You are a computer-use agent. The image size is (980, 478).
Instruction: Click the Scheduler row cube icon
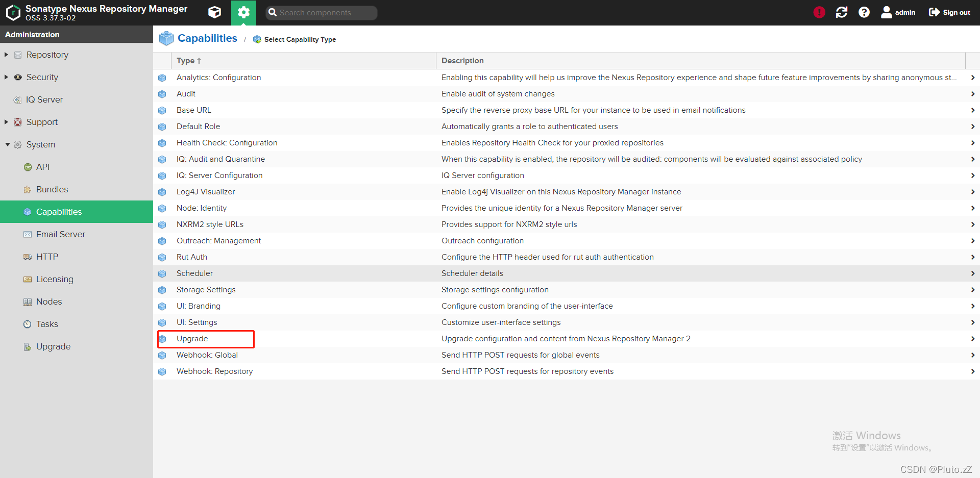tap(162, 273)
